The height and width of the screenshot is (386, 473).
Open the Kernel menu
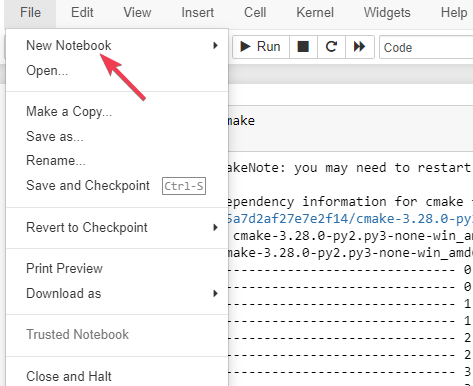(x=315, y=13)
